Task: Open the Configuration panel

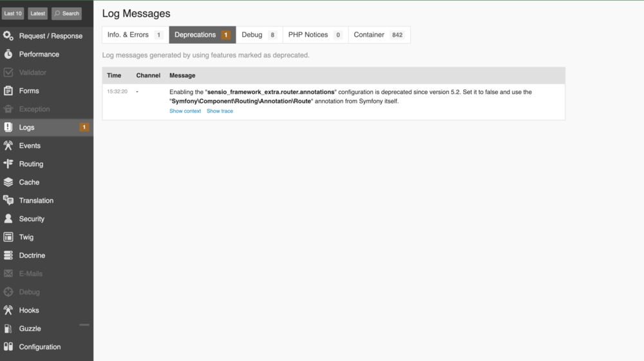Action: pos(46,347)
